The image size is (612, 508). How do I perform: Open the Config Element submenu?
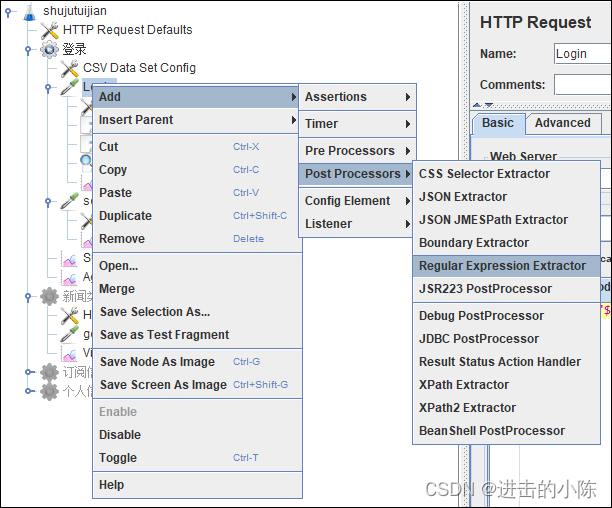point(356,201)
